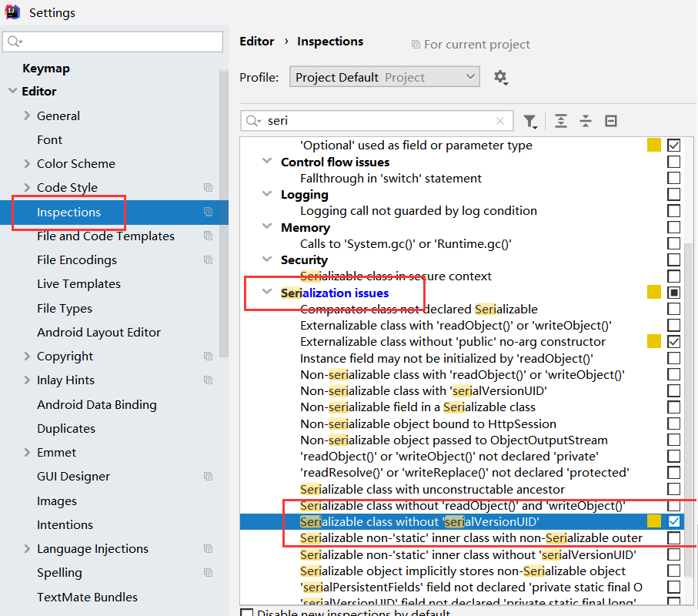Uncheck Externalizable class without 'public' no-arg constructor

point(673,342)
